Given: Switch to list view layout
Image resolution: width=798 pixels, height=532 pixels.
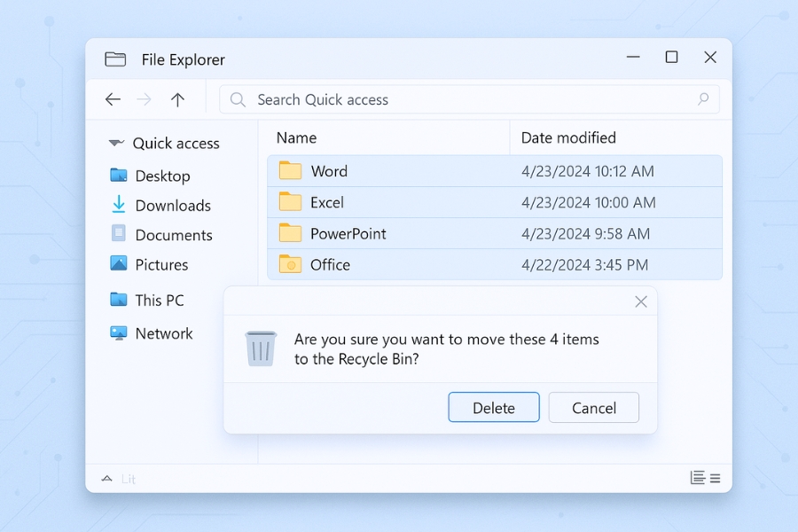Looking at the screenshot, I should pyautogui.click(x=716, y=477).
